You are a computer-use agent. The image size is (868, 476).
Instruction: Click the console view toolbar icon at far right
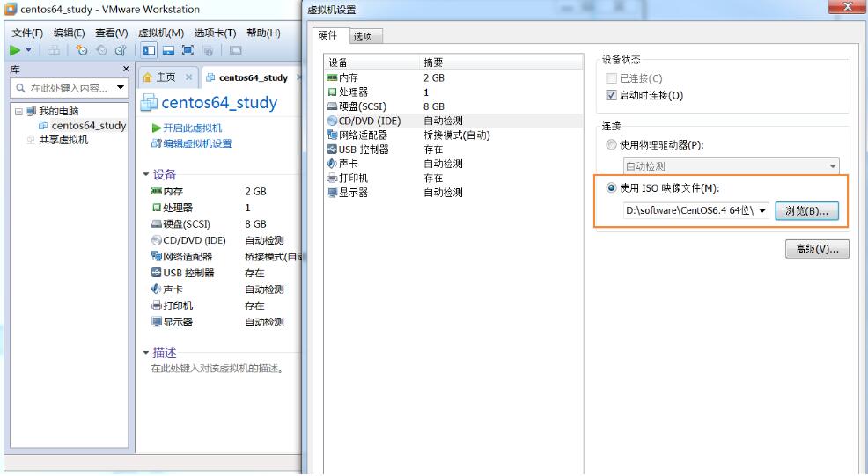pyautogui.click(x=235, y=50)
